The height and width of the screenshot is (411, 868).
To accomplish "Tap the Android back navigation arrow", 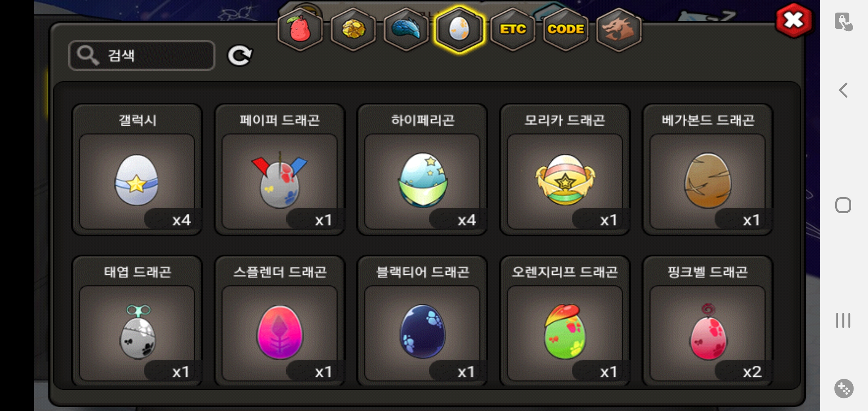I will 843,91.
